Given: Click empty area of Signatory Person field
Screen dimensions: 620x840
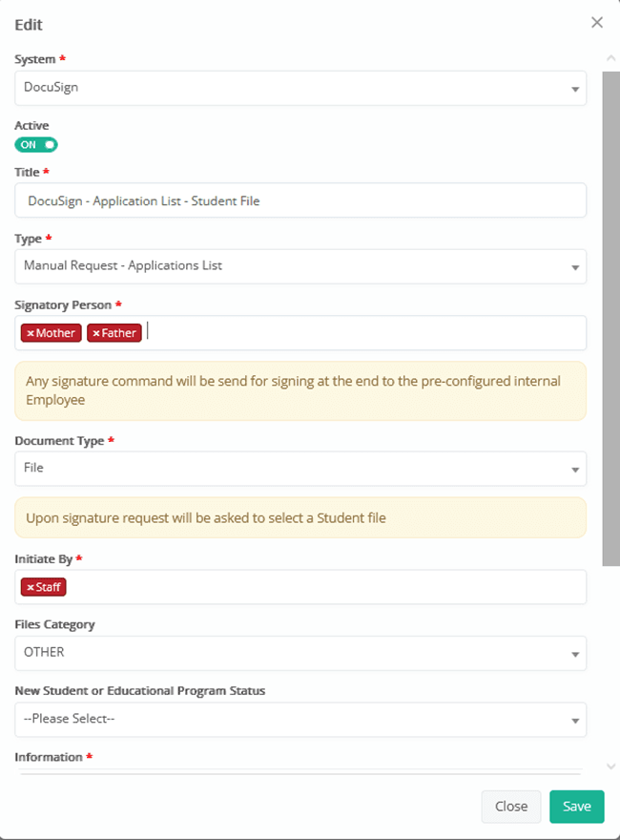Looking at the screenshot, I should pos(364,333).
